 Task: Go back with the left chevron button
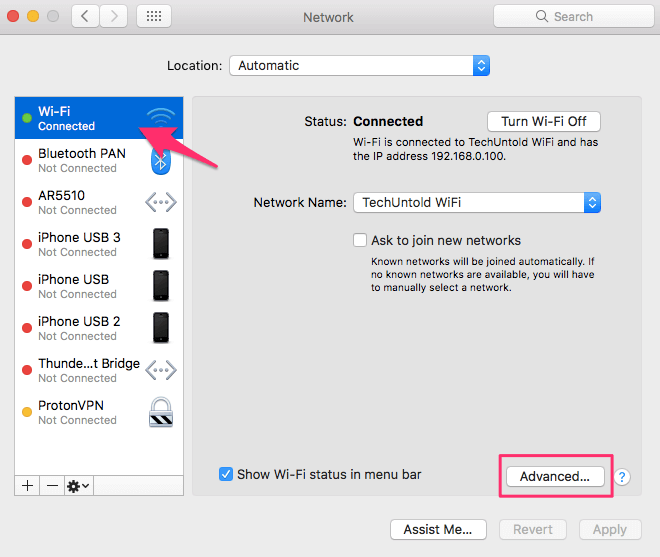pyautogui.click(x=85, y=16)
